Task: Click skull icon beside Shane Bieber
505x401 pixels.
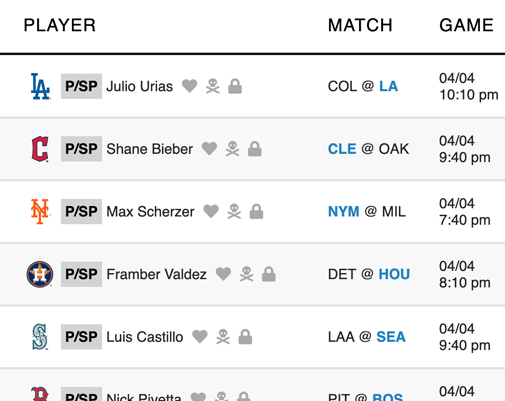Action: (x=233, y=149)
